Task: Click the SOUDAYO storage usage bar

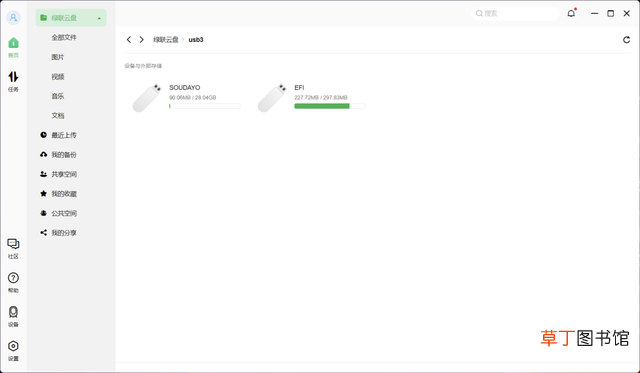Action: (x=204, y=106)
